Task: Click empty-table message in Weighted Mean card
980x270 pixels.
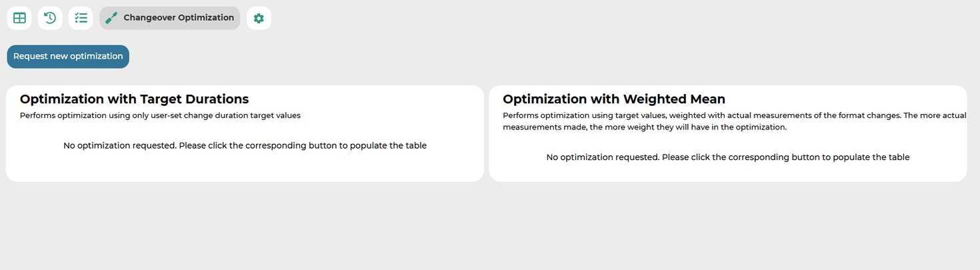Action: (x=727, y=157)
